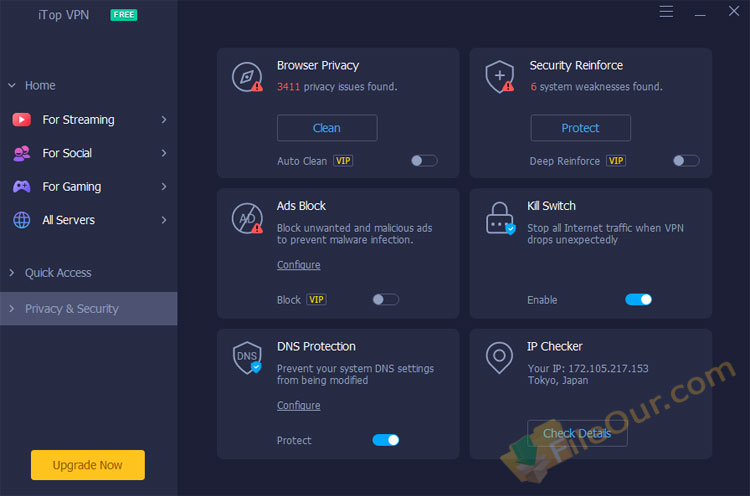The width and height of the screenshot is (750, 496).
Task: Click the Kill Switch heading
Action: pos(551,206)
